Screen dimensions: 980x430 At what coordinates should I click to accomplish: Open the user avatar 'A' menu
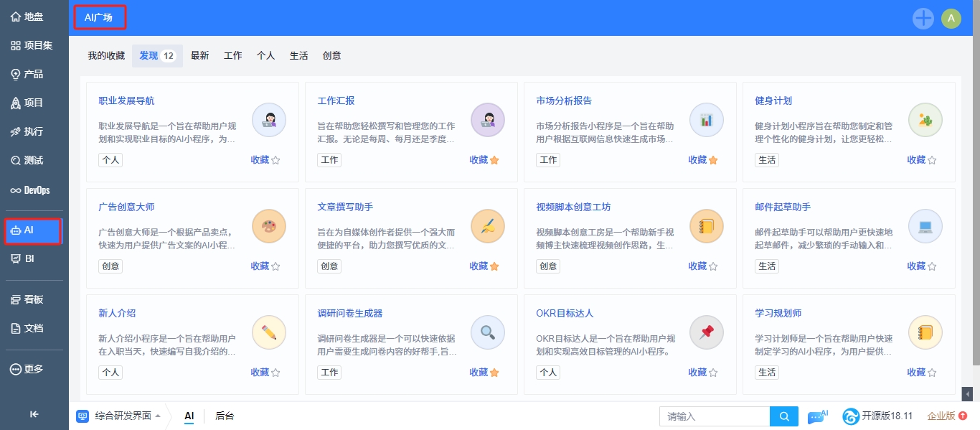tap(951, 19)
